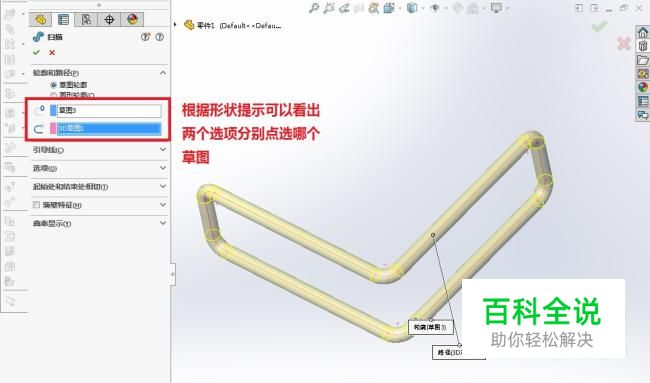650x383 pixels.
Task: Open the ConfigurationManager tab
Action: tap(86, 19)
